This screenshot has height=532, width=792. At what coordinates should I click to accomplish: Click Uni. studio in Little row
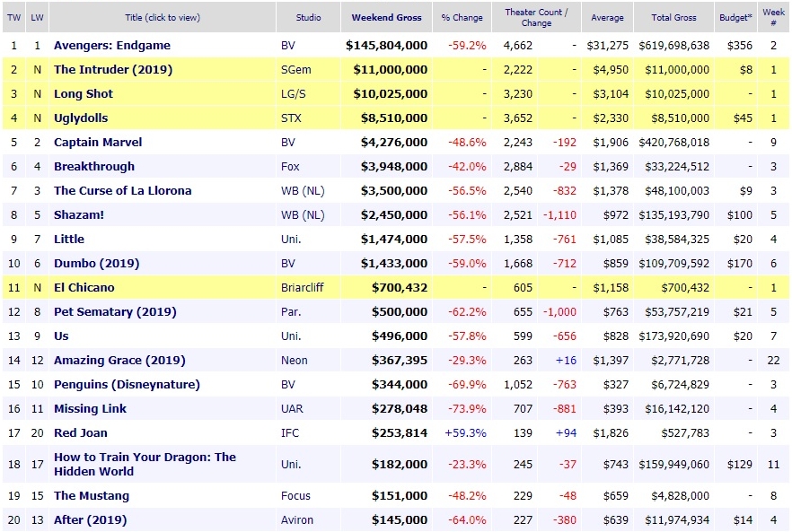(x=291, y=240)
